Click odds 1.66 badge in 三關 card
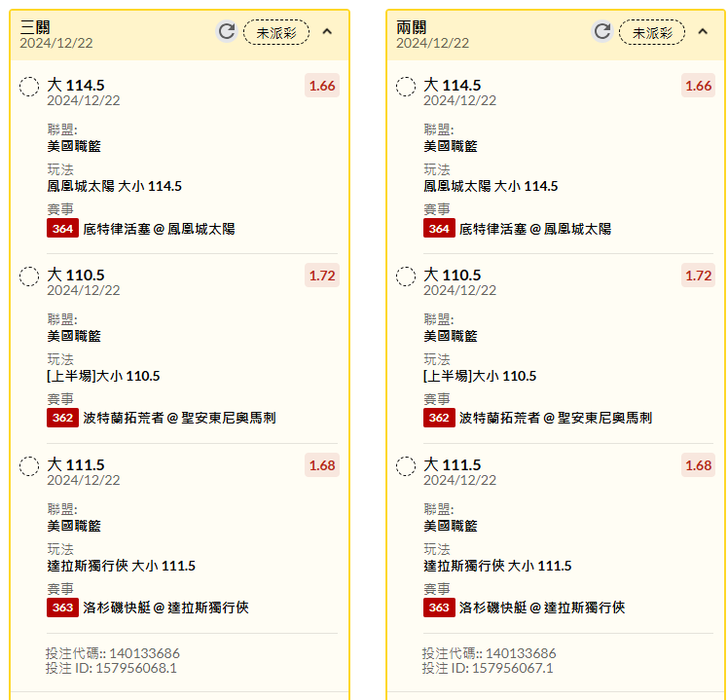 (322, 86)
